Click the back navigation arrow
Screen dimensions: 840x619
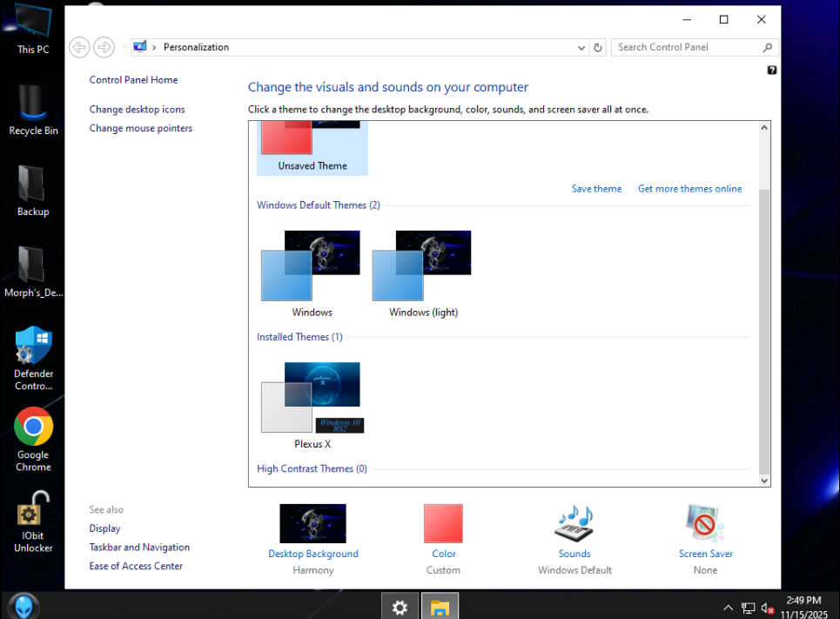pyautogui.click(x=79, y=47)
